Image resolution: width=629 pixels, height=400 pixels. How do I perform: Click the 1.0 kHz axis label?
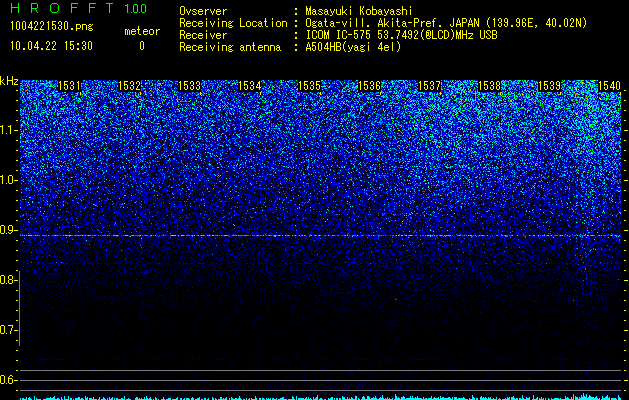(9, 180)
